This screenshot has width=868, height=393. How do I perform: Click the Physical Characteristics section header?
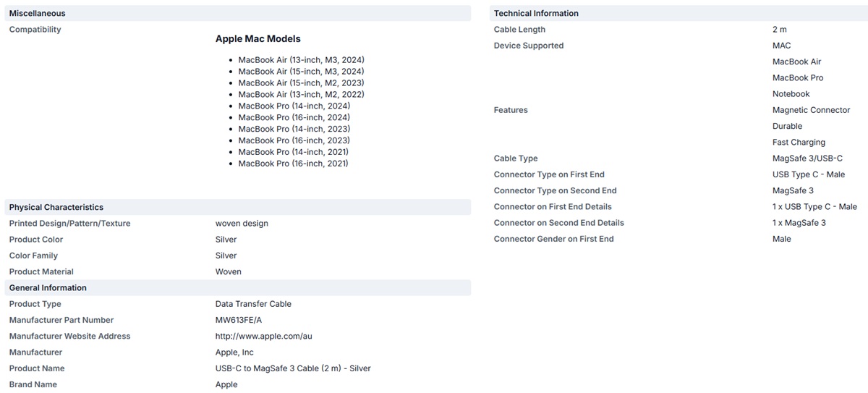[56, 207]
